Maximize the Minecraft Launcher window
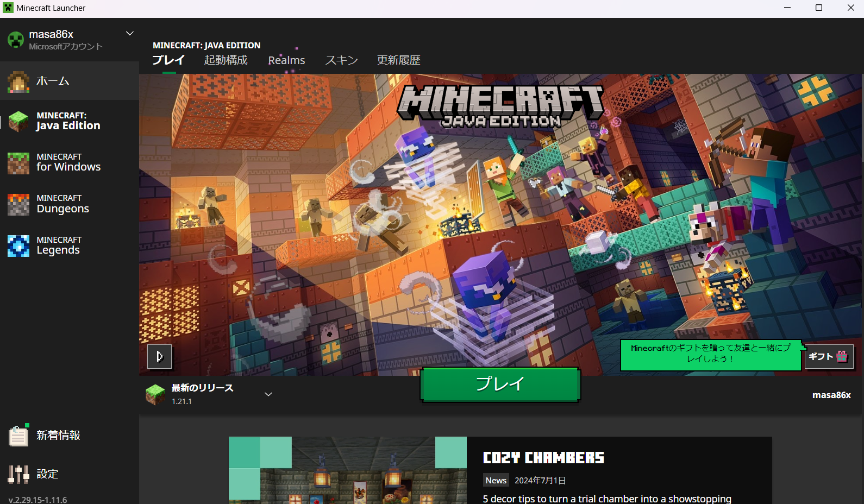This screenshot has width=864, height=504. point(819,8)
